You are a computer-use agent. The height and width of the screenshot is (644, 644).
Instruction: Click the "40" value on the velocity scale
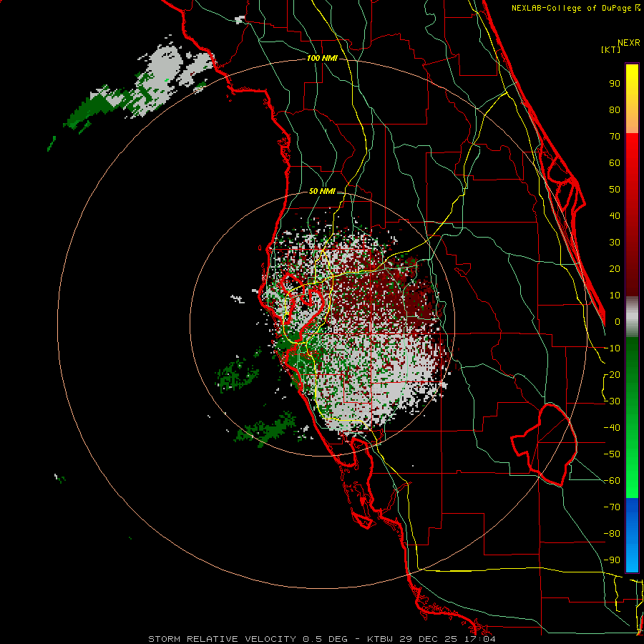coord(615,216)
